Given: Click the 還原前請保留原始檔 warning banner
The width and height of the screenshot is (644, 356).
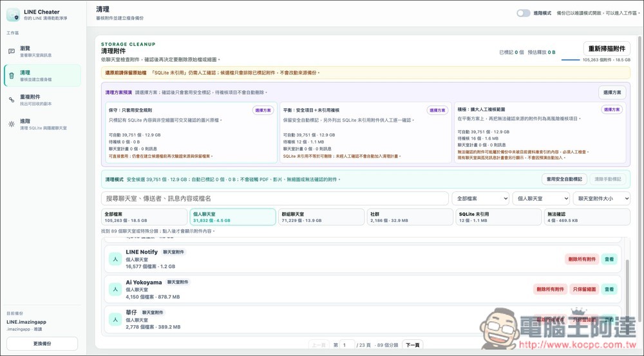Looking at the screenshot, I should (366, 73).
